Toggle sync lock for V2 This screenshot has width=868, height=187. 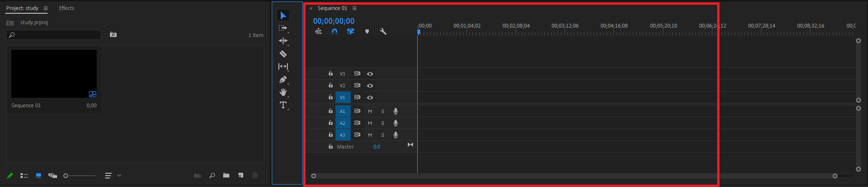[357, 85]
